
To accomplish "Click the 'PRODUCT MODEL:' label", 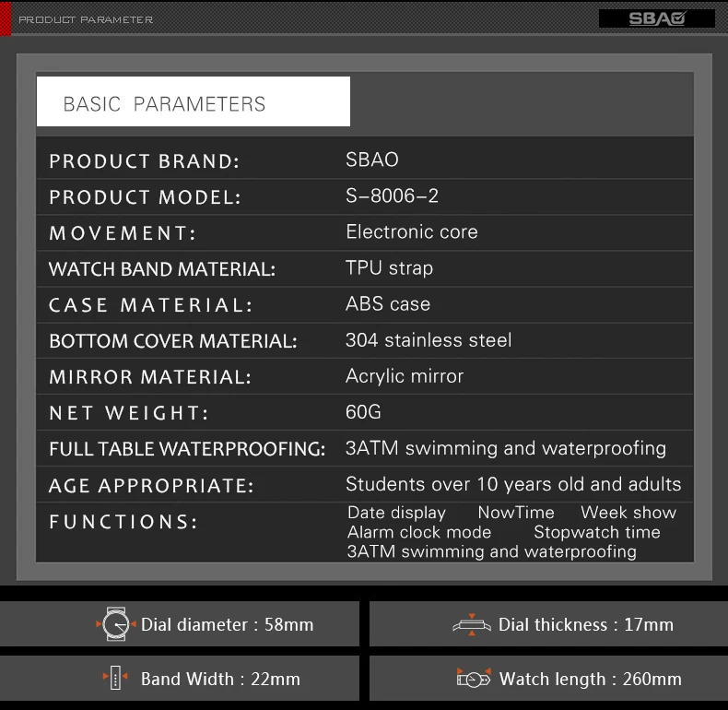I will coord(146,197).
